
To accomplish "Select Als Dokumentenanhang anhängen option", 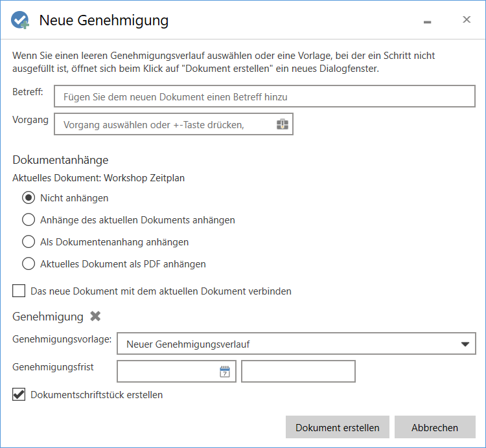I will point(29,242).
